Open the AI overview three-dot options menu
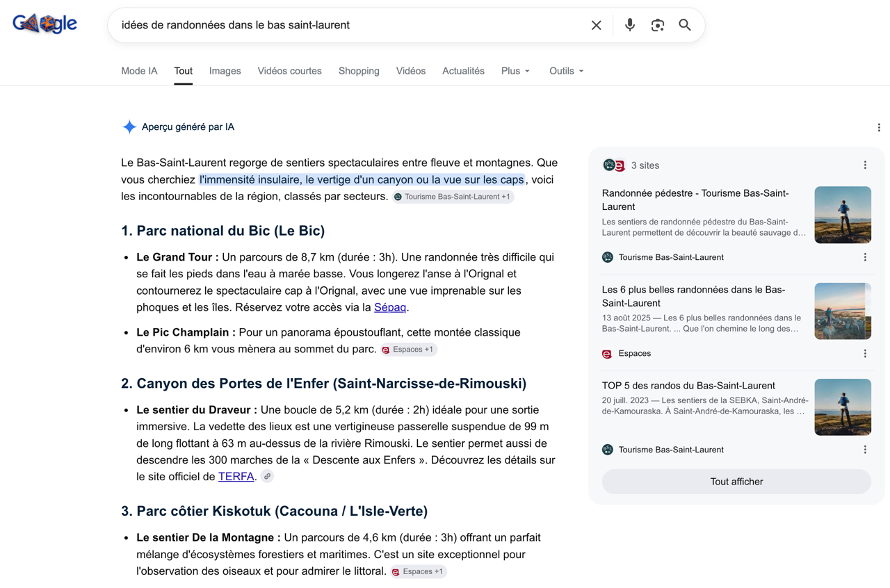890x588 pixels. point(879,127)
